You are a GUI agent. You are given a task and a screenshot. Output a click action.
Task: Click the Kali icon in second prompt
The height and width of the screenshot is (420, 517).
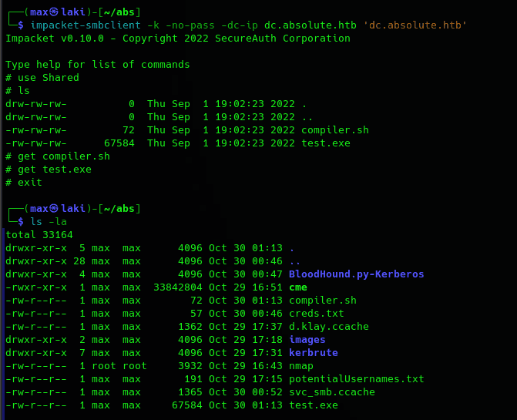pos(54,208)
